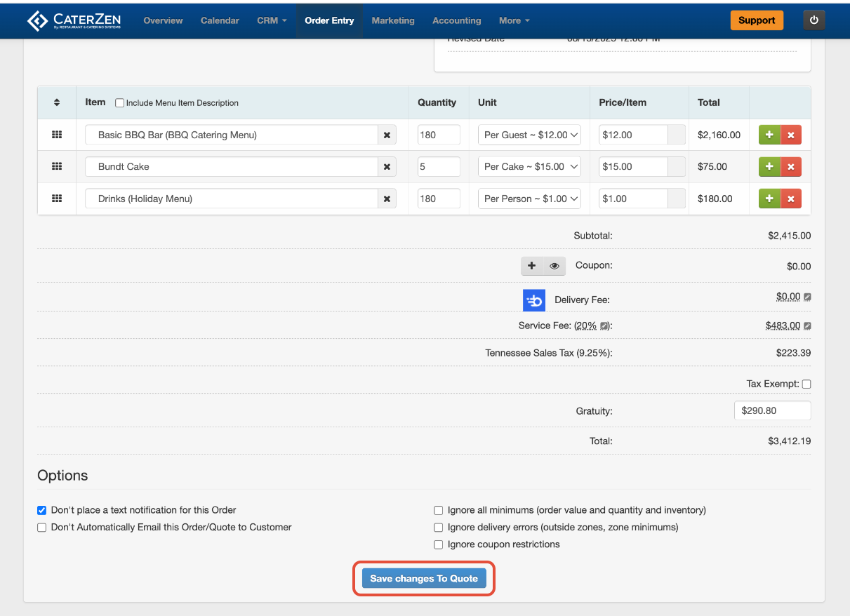Click the $15.00 price field
Viewport: 850px width, 616px height.
(x=633, y=166)
